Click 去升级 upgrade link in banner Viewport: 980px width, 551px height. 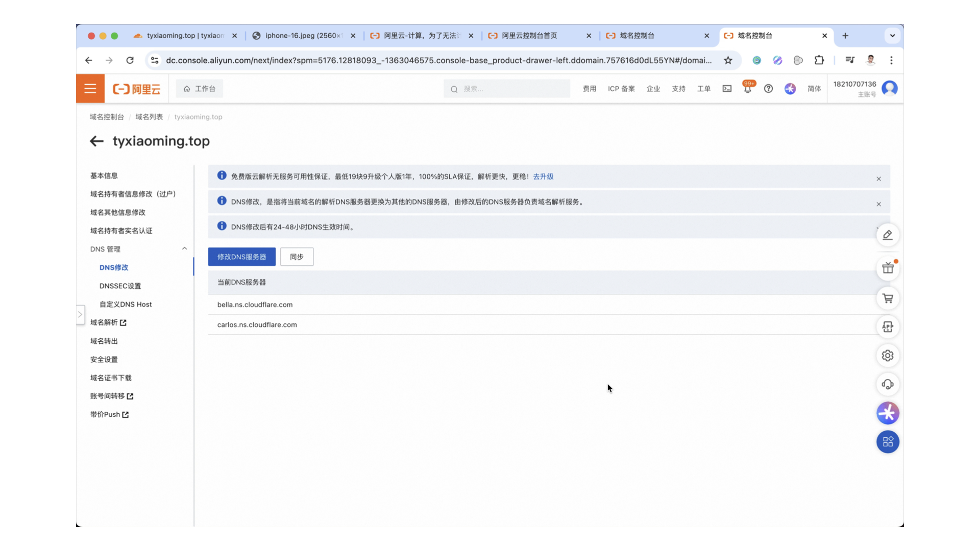tap(543, 176)
